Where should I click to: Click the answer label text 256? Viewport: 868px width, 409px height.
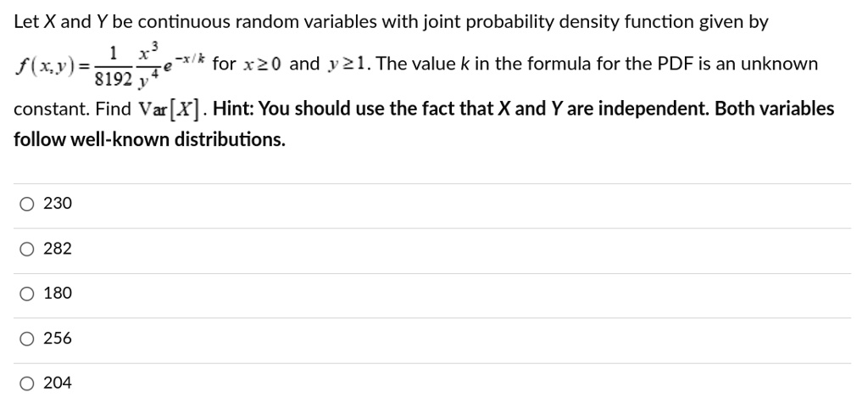coord(58,338)
